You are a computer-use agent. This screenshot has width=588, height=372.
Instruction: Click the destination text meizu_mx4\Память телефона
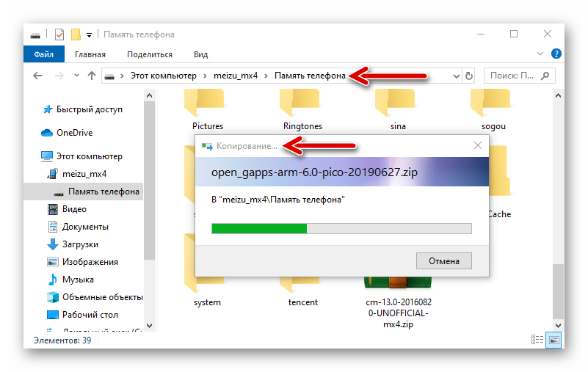point(278,200)
